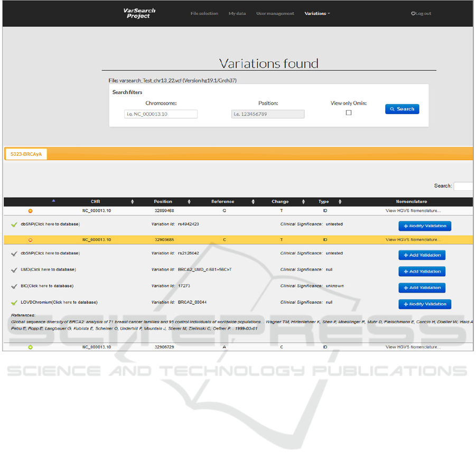Click the gray checkmark beside BIC entry
Image resolution: width=476 pixels, height=468 pixels.
(x=14, y=286)
